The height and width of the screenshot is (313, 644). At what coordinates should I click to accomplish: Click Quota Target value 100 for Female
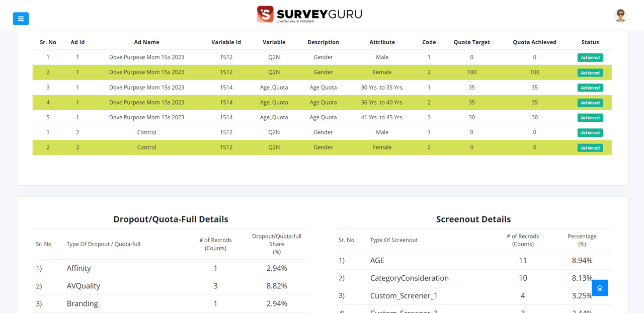tap(471, 72)
